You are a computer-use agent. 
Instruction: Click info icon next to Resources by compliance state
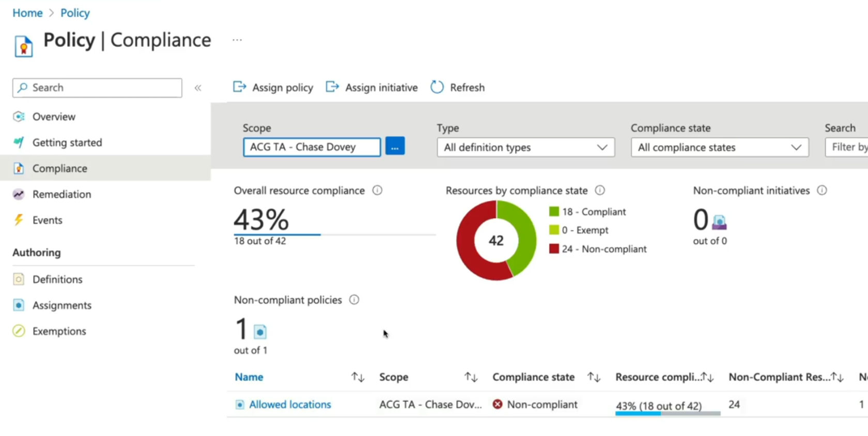[599, 191]
